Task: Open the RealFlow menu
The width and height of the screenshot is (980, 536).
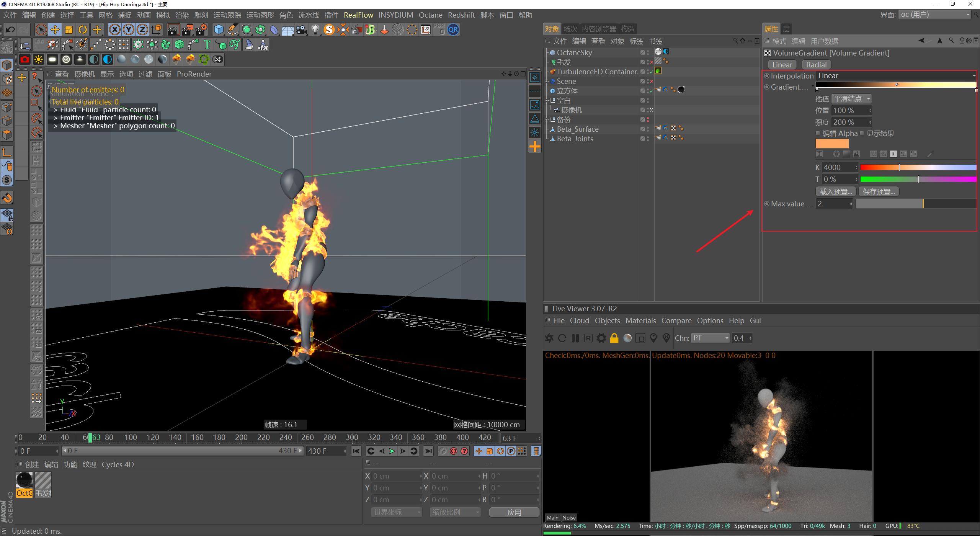Action: (358, 15)
